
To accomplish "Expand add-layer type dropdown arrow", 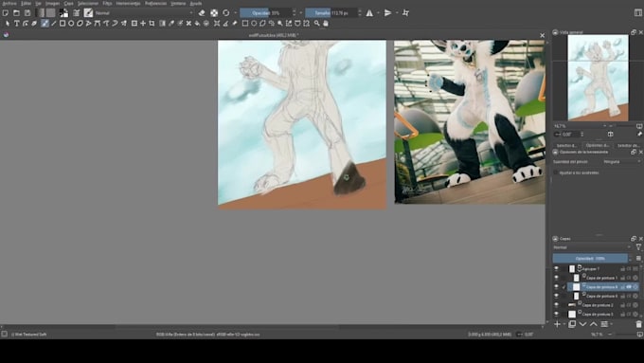I will (x=563, y=324).
